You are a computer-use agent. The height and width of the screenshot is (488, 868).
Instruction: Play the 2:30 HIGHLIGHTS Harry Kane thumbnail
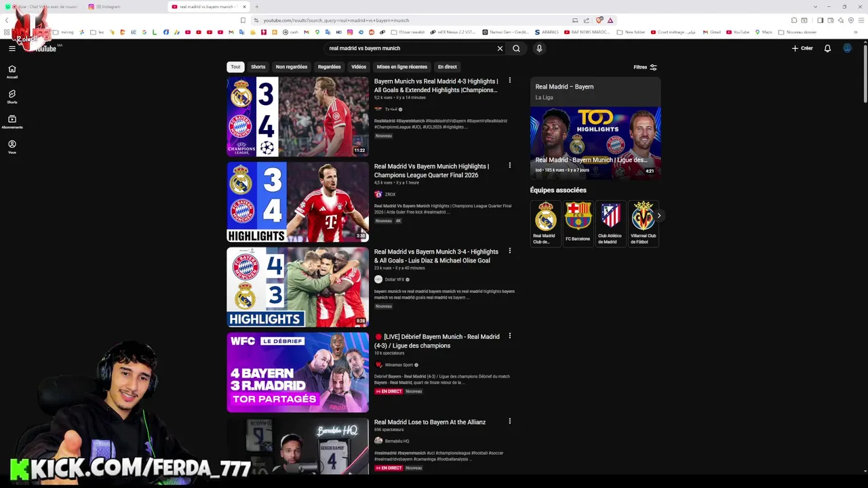coord(298,202)
